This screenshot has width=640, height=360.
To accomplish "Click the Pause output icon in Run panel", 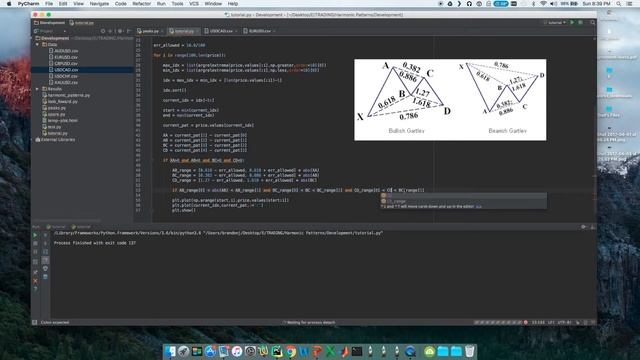I will (x=35, y=252).
